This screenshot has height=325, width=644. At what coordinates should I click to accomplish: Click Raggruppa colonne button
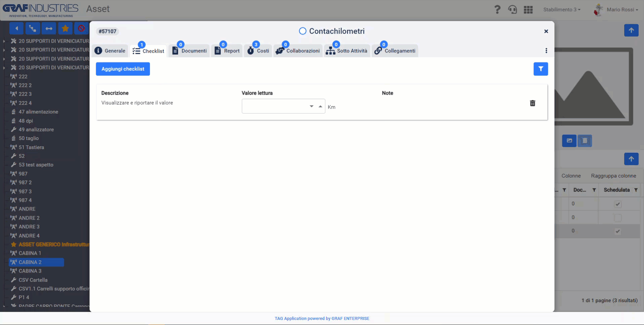613,176
